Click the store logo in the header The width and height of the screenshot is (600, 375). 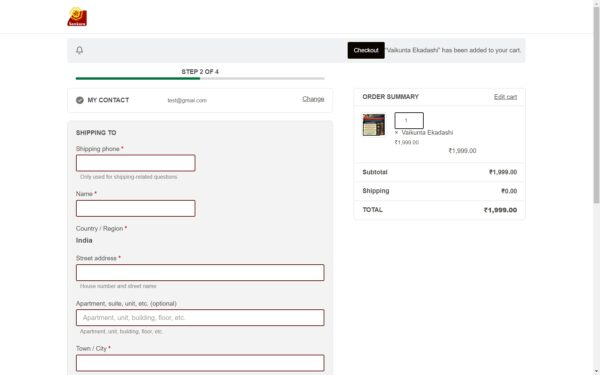(x=77, y=17)
